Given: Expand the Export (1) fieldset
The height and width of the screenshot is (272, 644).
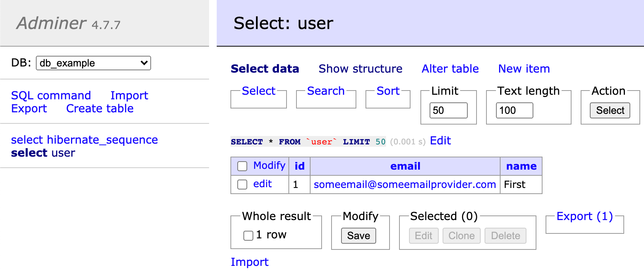Looking at the screenshot, I should pos(585,216).
